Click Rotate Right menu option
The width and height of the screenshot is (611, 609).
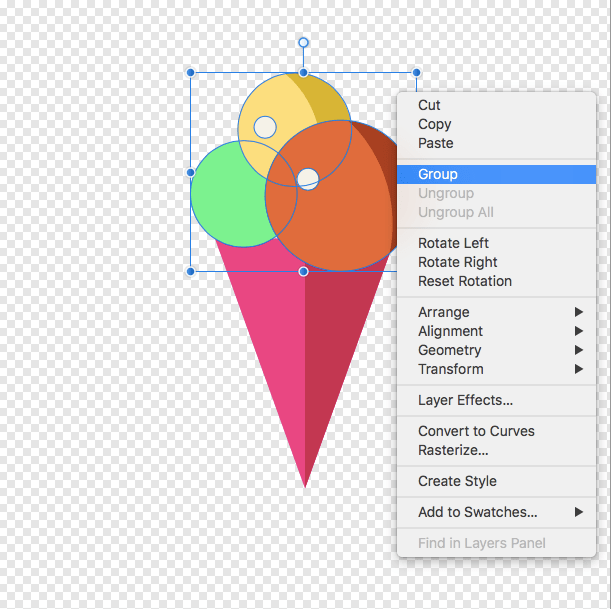[x=457, y=262]
